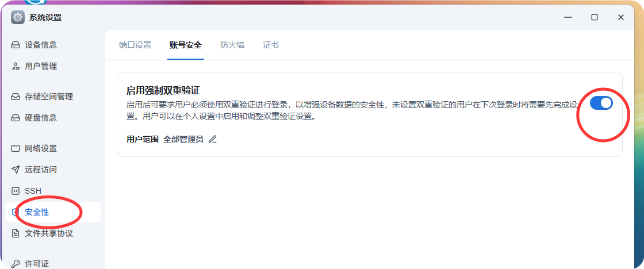Screen dimensions: 644x269
Task: Click the 系统设置 gear icon in title bar
Action: [x=18, y=17]
